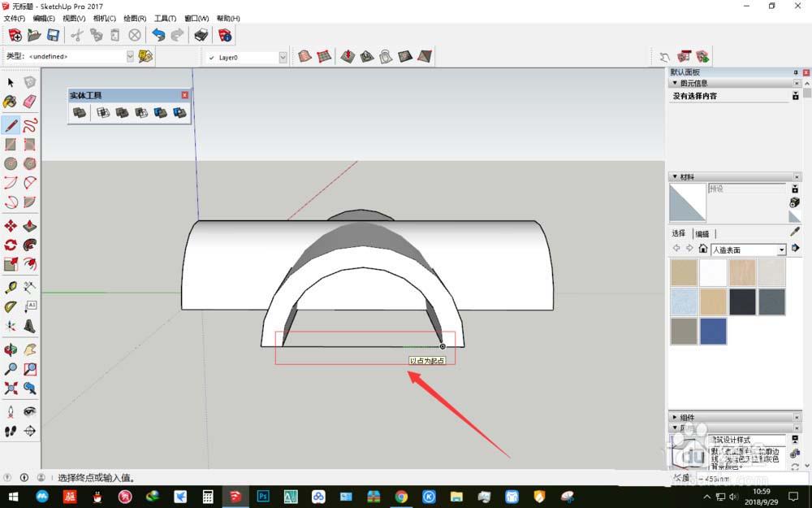Click the Print icon in toolbar
The width and height of the screenshot is (812, 508).
coord(201,35)
